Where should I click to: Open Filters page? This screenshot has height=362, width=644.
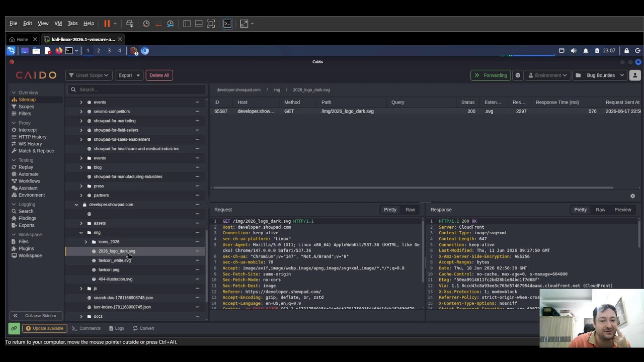tap(25, 114)
